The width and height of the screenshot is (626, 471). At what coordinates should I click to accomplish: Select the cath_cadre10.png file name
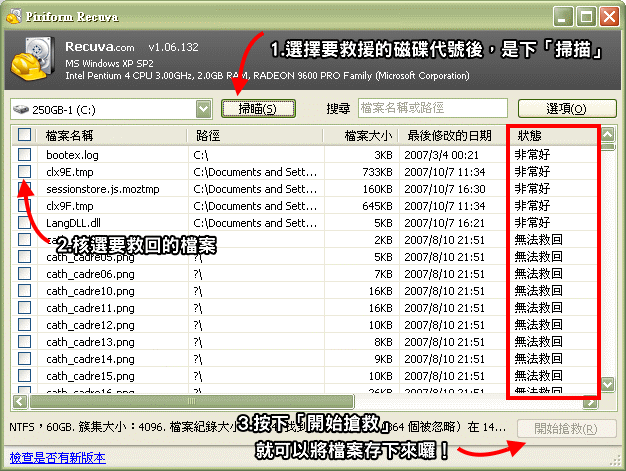(x=90, y=291)
